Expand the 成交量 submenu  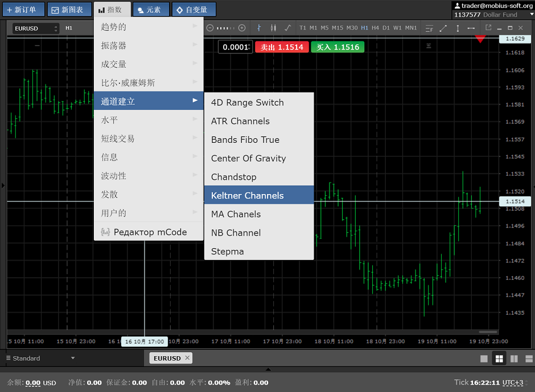(x=149, y=64)
